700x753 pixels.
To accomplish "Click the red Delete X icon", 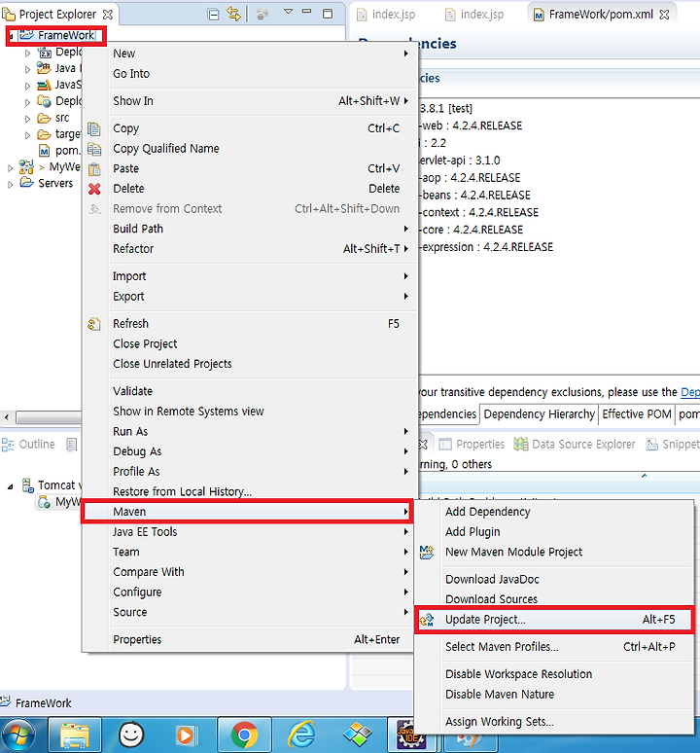I will (x=94, y=189).
